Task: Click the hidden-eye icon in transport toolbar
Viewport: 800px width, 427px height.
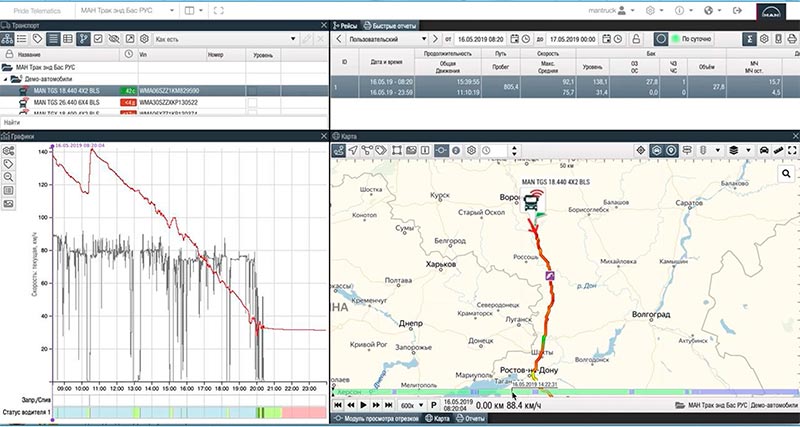Action: [114, 38]
